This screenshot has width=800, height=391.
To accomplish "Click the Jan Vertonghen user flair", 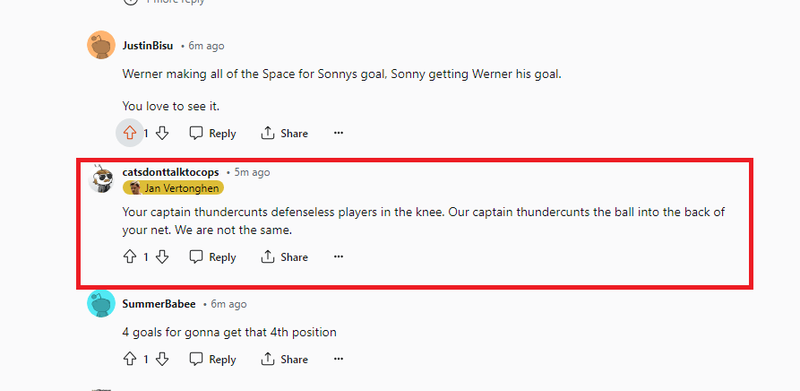I will coord(173,188).
